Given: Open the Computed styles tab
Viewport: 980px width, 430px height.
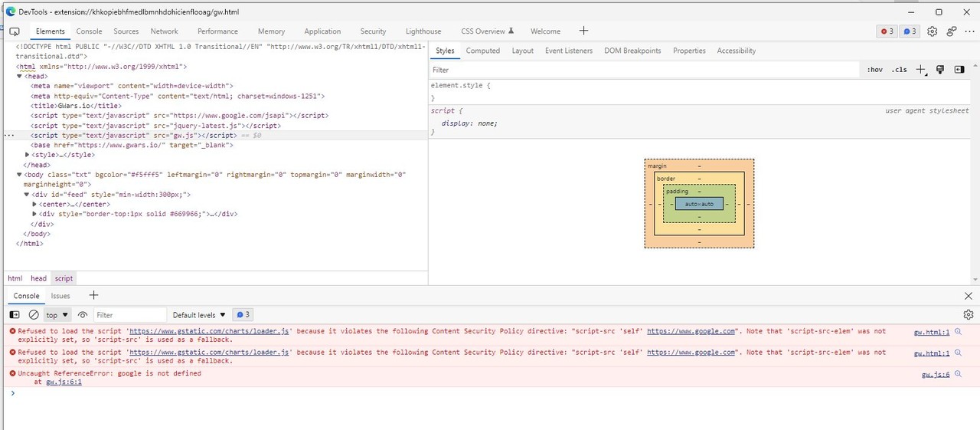Looking at the screenshot, I should pyautogui.click(x=483, y=51).
